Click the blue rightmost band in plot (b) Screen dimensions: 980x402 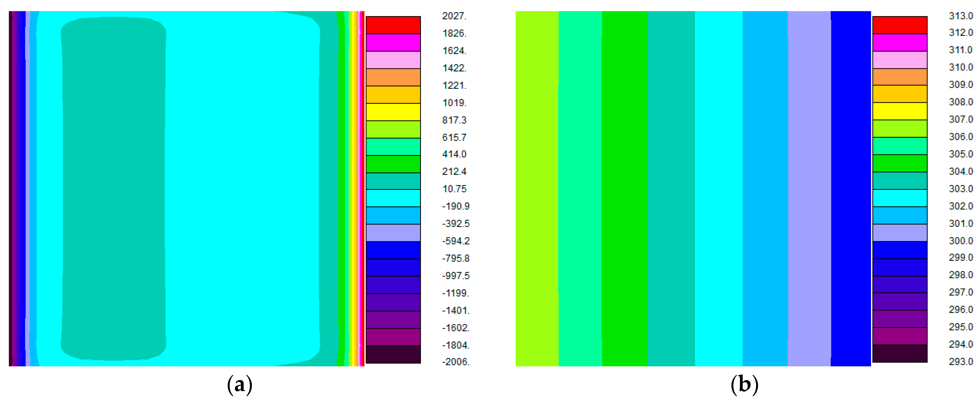[x=850, y=188]
